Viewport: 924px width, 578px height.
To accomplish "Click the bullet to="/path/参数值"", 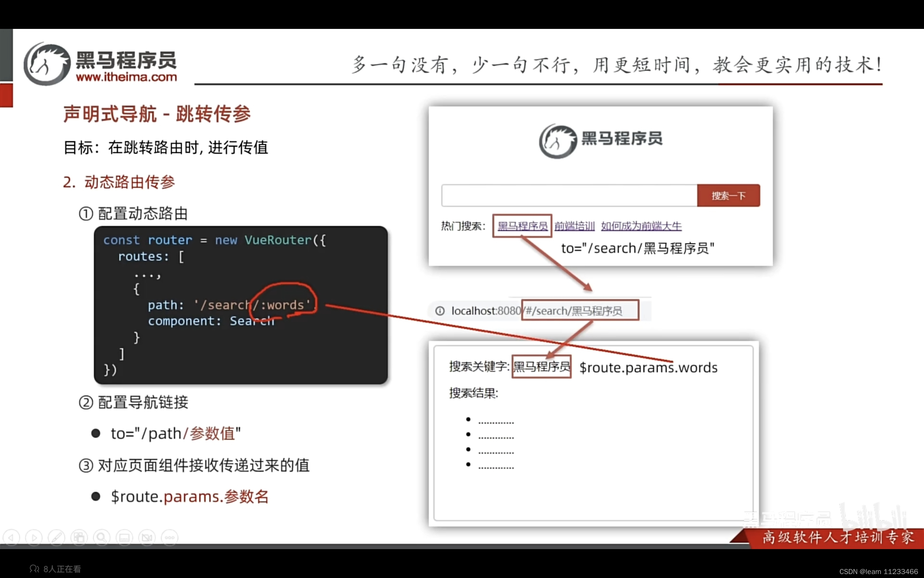I will (176, 433).
